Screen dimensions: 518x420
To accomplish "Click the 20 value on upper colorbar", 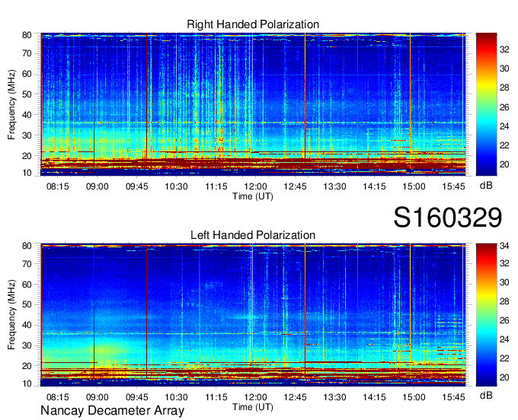I will [x=504, y=164].
